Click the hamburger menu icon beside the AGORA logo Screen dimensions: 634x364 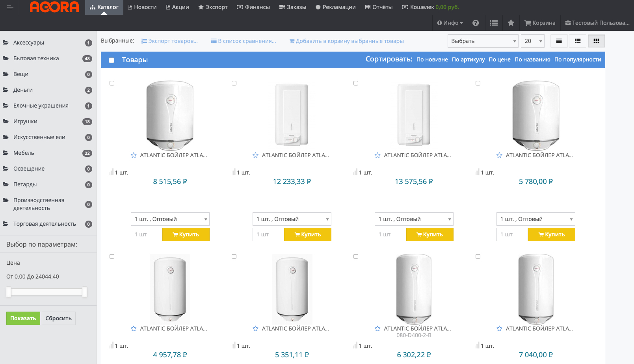point(10,7)
